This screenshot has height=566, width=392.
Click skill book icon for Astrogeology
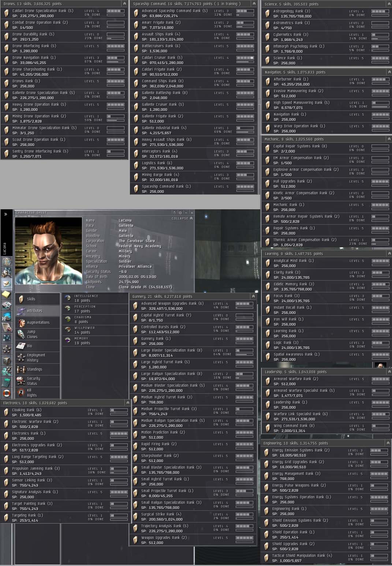(x=268, y=14)
